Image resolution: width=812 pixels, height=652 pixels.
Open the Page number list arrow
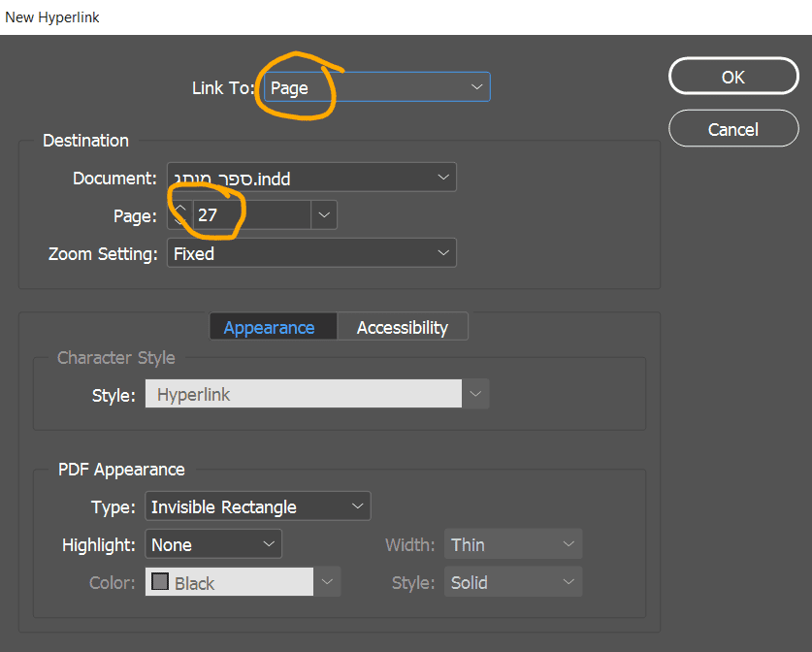click(x=324, y=215)
